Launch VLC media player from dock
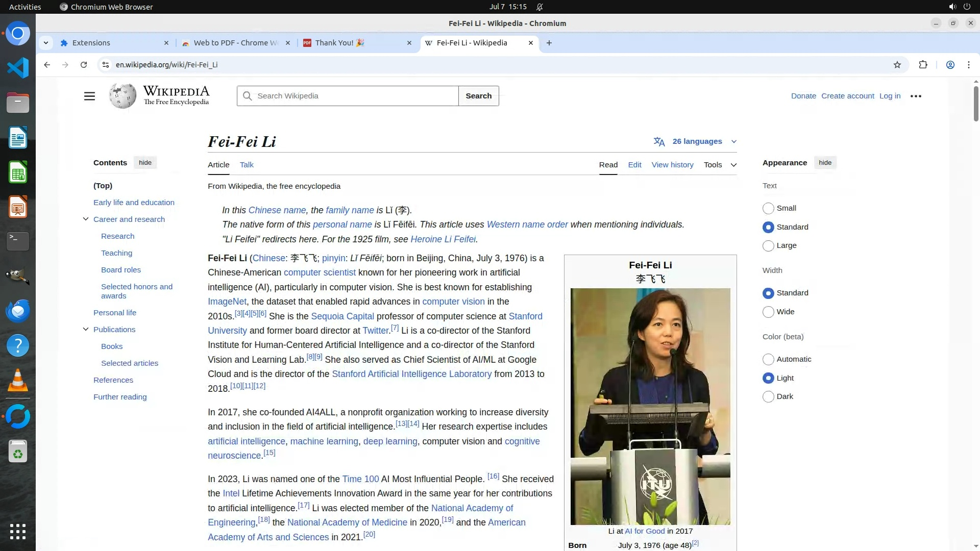The image size is (980, 551). [18, 381]
